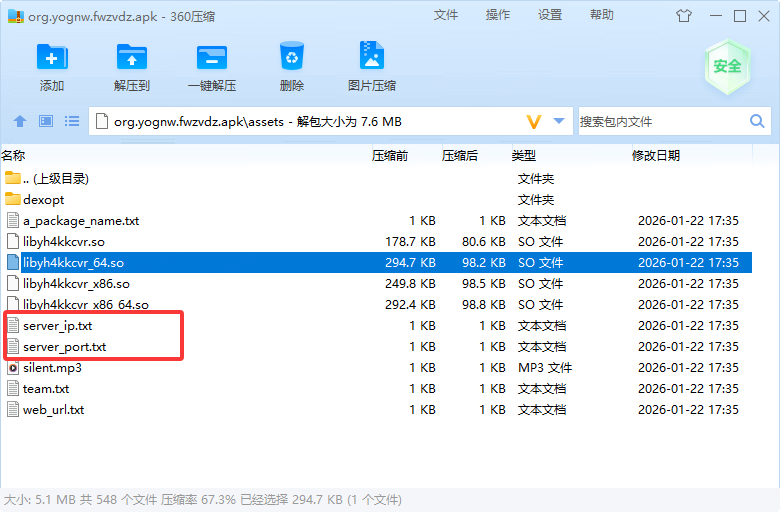Select libyh4kkcvr_64.so file

tap(376, 262)
